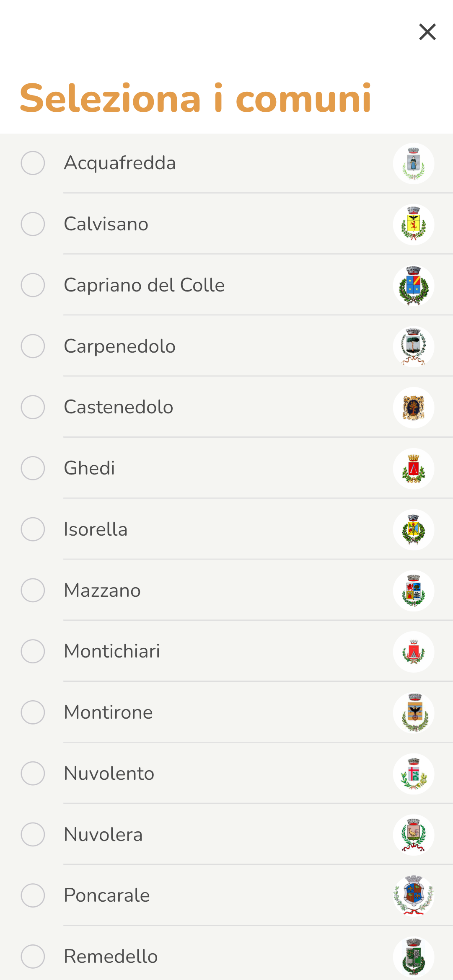Screen dimensions: 453x980
Task: Click the Nuvolera rooster crest icon
Action: click(413, 835)
